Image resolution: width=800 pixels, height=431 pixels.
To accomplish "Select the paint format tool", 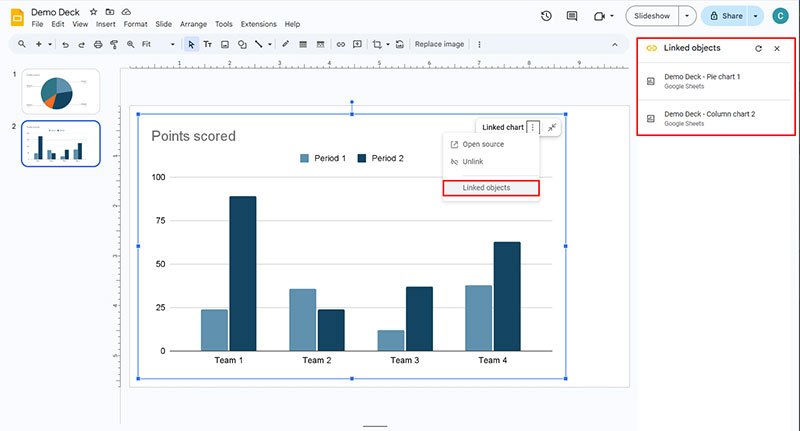I will (114, 44).
